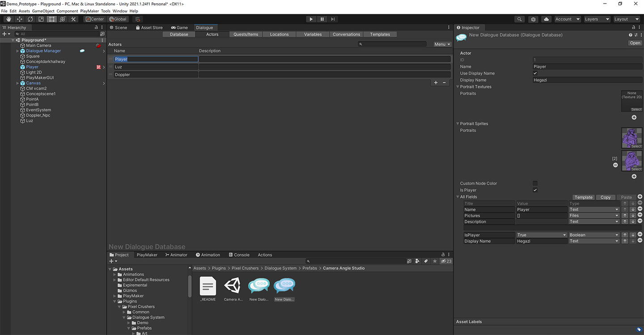Screen dimensions: 644x335
Task: Open IsPlayer True value dropdown
Action: pos(542,235)
